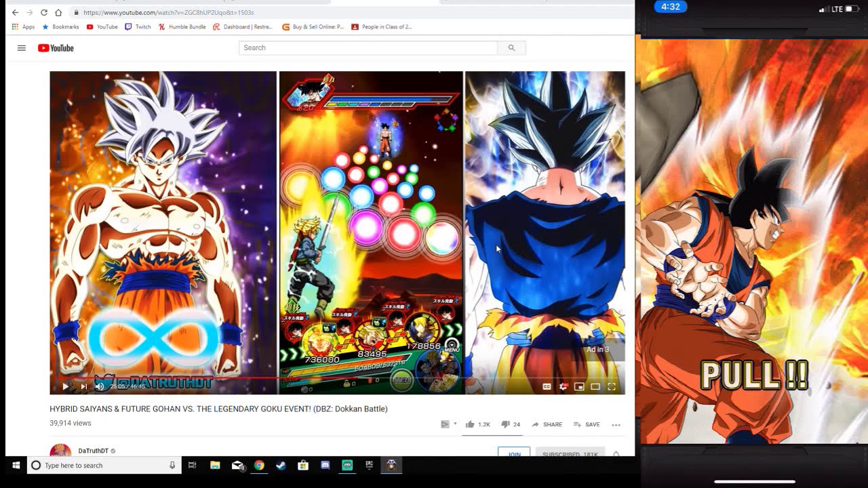Screen dimensions: 868x488
Task: Click the Windows taskbar search box
Action: click(104, 465)
